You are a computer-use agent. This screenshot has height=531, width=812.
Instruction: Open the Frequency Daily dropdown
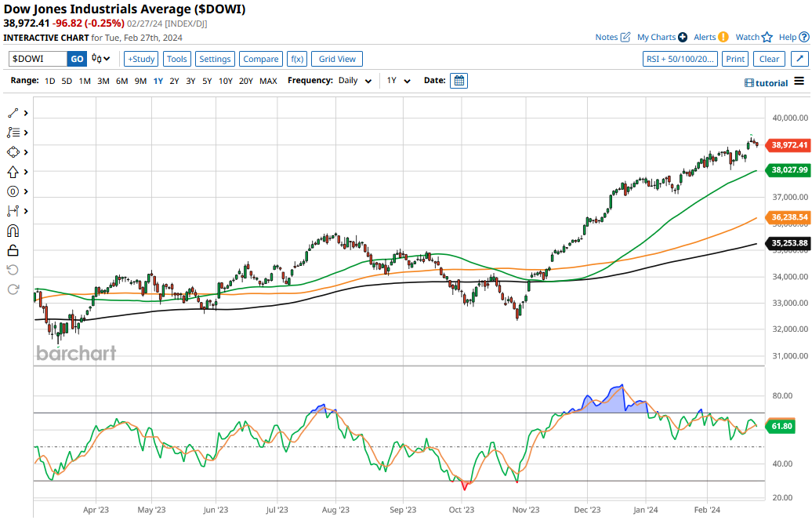[x=354, y=81]
